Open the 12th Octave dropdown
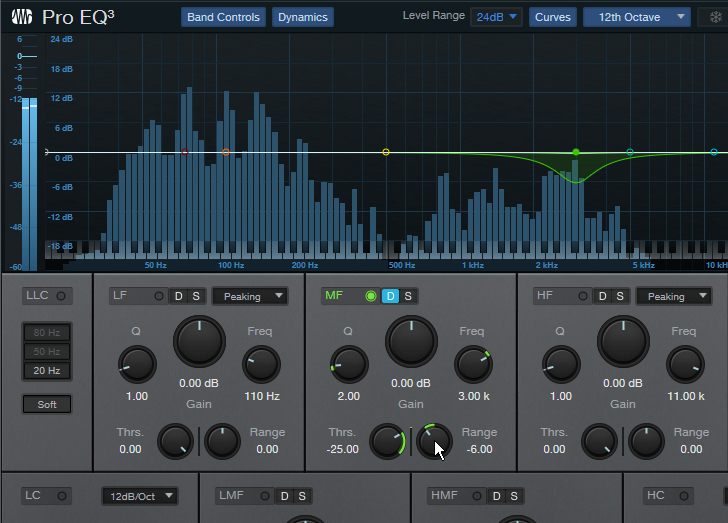Screen dimensions: 728x523 coord(637,17)
